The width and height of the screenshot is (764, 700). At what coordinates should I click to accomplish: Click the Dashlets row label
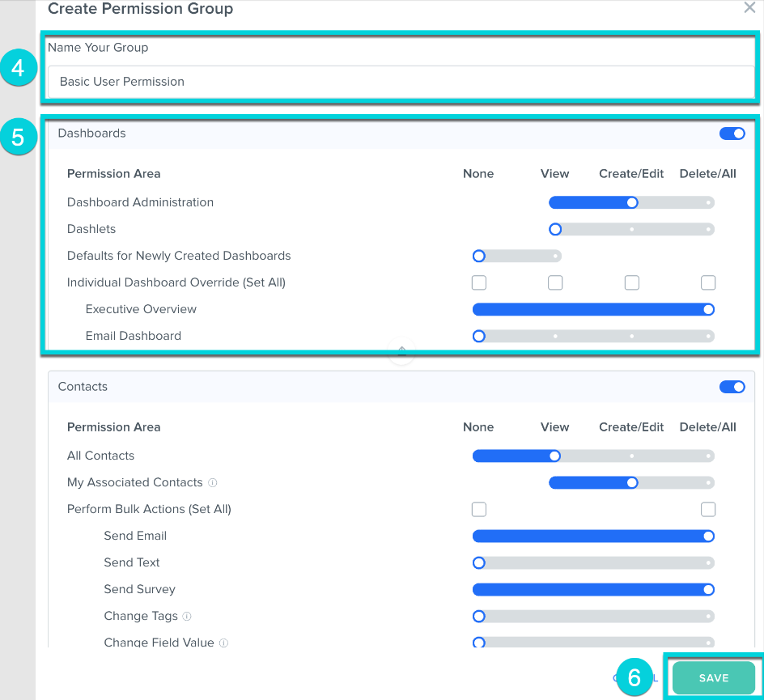coord(91,230)
